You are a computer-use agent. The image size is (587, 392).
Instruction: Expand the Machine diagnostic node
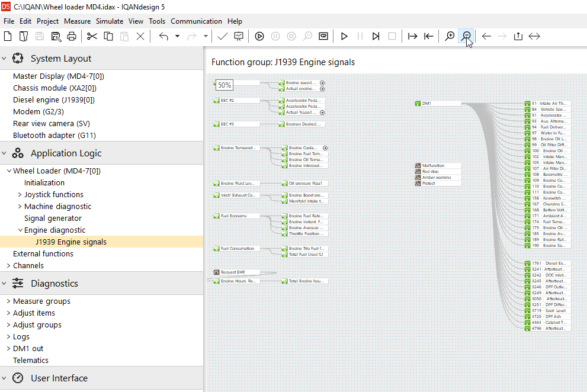[x=20, y=206]
